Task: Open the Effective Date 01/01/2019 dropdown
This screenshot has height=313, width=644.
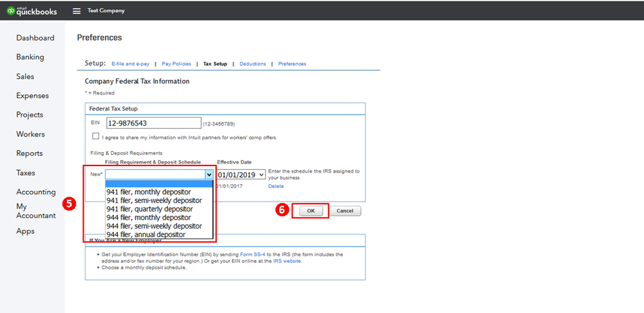Action: 242,175
